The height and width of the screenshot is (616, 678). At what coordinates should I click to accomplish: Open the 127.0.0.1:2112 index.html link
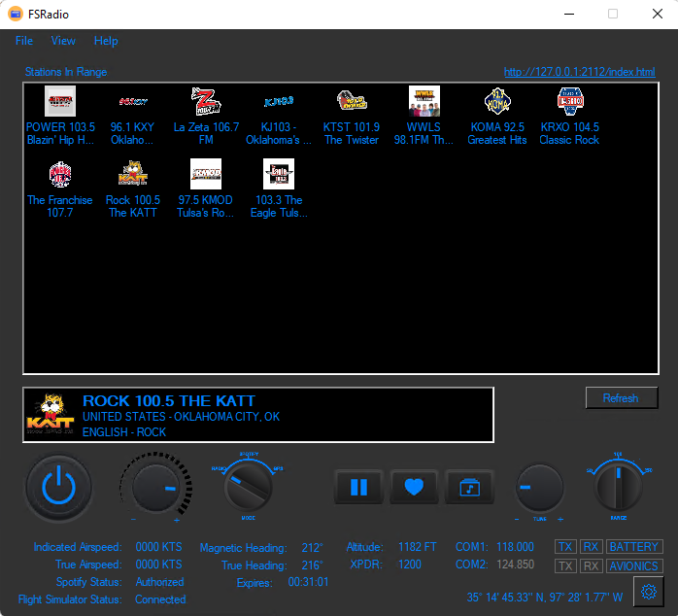(x=579, y=72)
